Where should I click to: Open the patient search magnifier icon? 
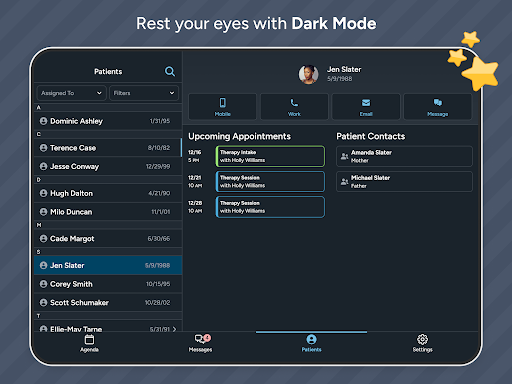[170, 71]
